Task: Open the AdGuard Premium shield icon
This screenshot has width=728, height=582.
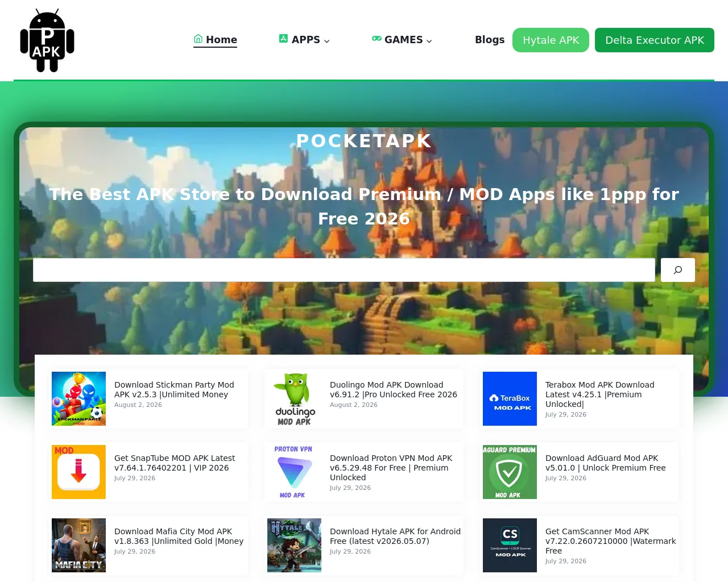Action: point(510,472)
